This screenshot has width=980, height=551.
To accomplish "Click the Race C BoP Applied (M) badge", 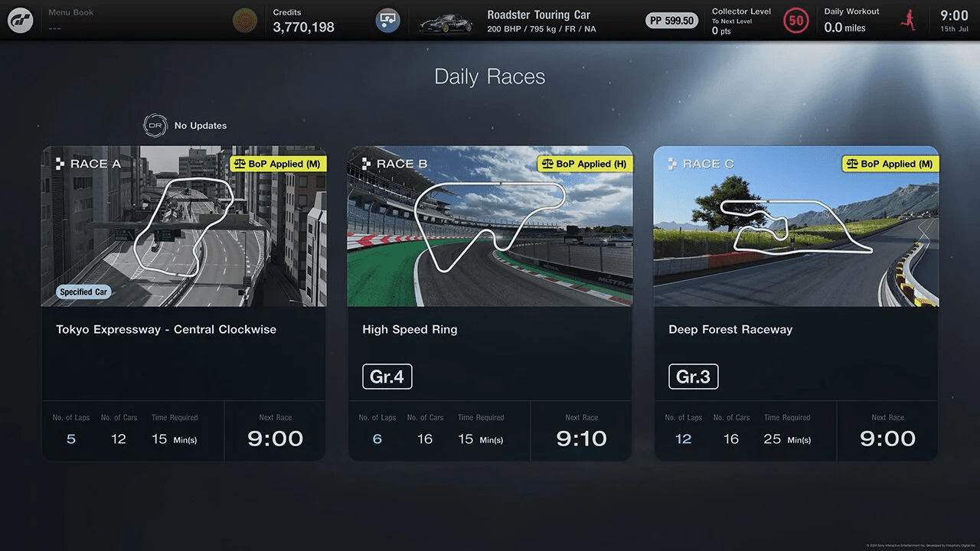I will coord(890,164).
